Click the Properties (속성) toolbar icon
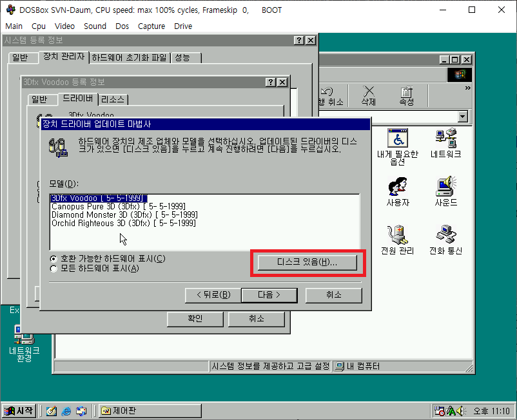This screenshot has width=517, height=420. (407, 96)
